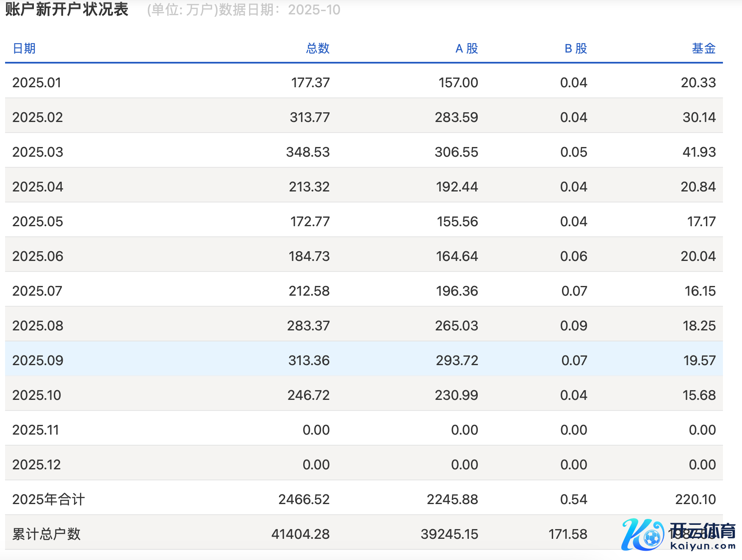Click the 总数 column header
The height and width of the screenshot is (560, 742).
pos(317,49)
